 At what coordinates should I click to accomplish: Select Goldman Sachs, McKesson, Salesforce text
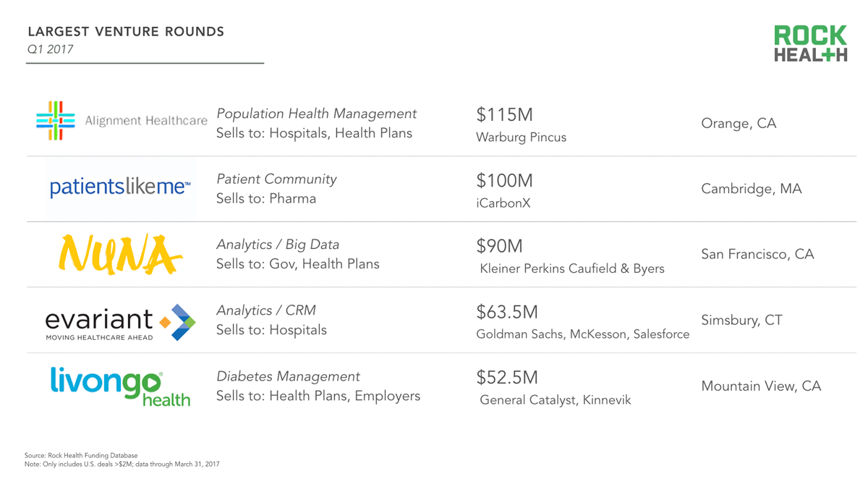coord(583,335)
